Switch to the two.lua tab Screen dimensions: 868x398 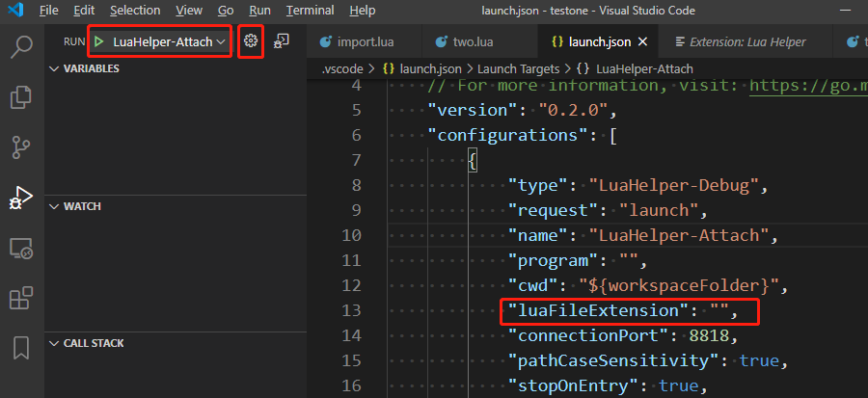[x=479, y=41]
